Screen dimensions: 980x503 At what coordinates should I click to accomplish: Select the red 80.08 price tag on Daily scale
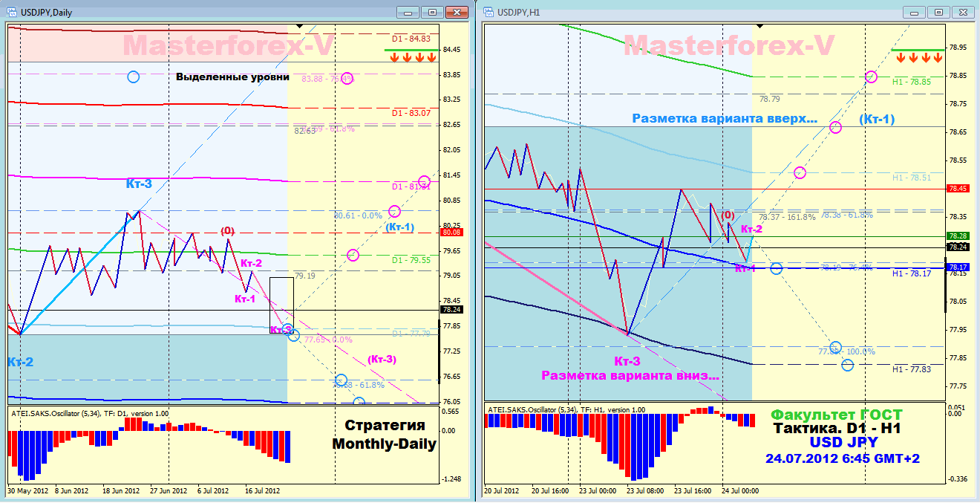pyautogui.click(x=451, y=232)
